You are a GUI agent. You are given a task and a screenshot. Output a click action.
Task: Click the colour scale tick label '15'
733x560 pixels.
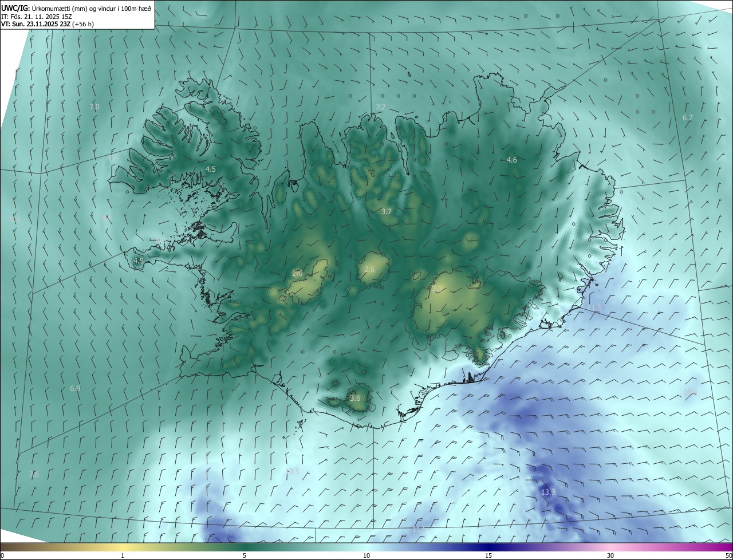tap(488, 555)
